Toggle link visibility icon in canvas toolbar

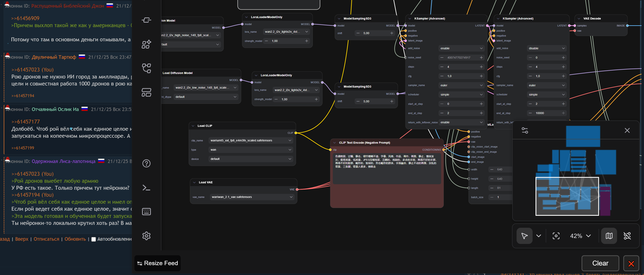pyautogui.click(x=627, y=236)
